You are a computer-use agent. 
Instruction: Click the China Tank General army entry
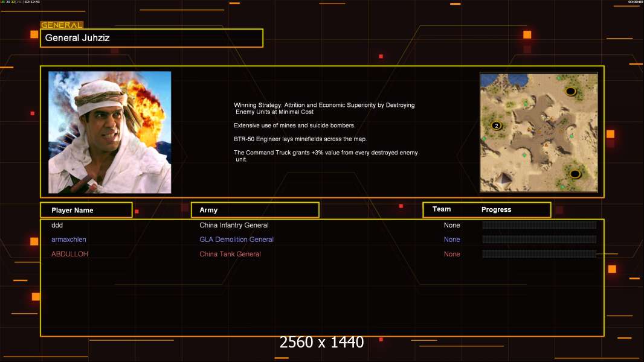point(230,254)
